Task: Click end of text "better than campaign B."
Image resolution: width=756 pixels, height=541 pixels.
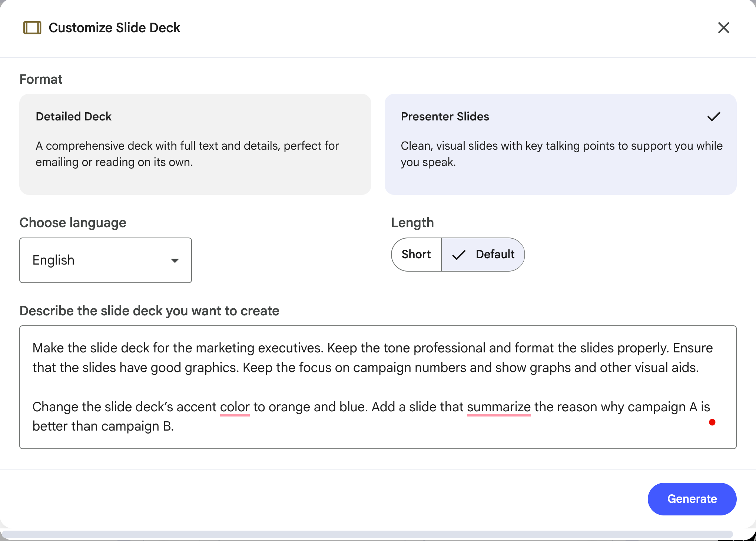Action: click(174, 427)
